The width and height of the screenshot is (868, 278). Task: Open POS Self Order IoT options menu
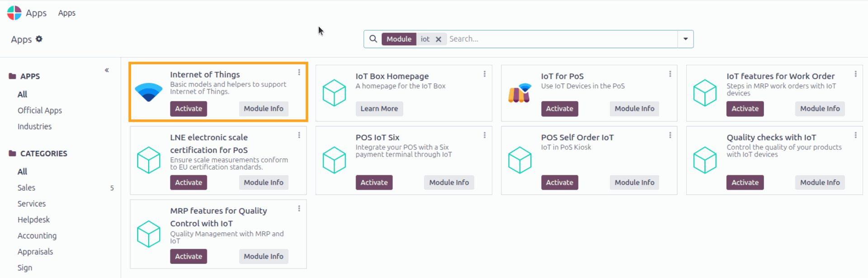[670, 135]
